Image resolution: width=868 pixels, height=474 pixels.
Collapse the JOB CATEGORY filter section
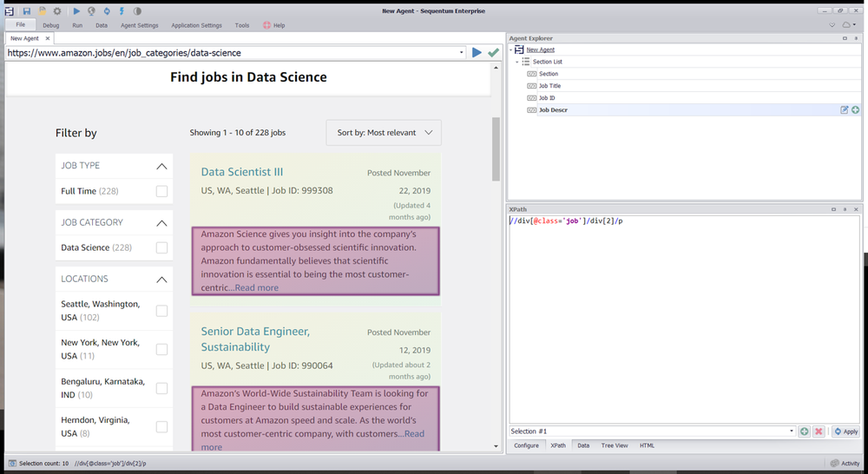161,222
